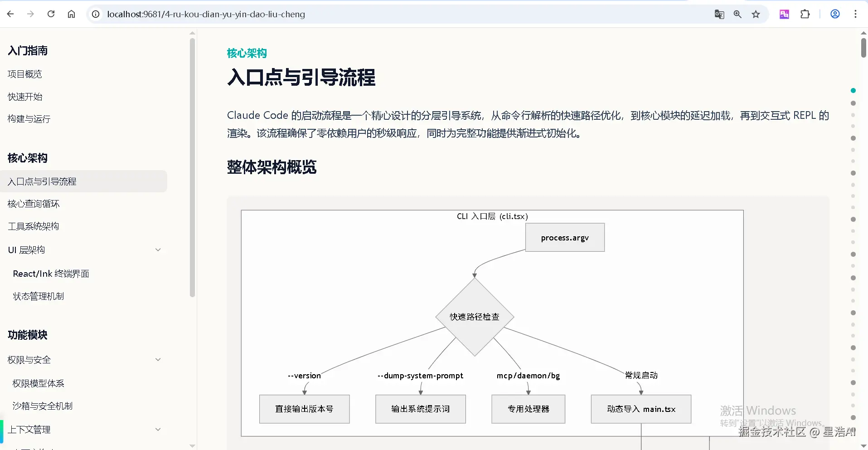The image size is (868, 450).
Task: Select 入口点与引导流程 in the sidebar
Action: click(84, 181)
